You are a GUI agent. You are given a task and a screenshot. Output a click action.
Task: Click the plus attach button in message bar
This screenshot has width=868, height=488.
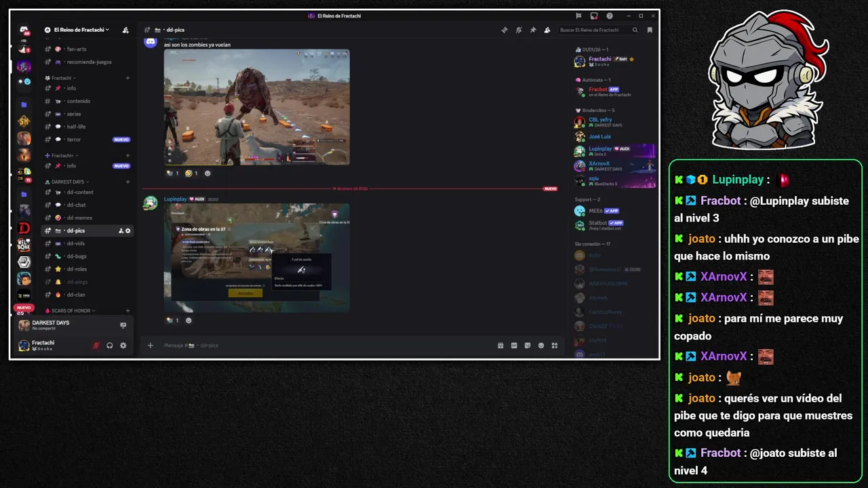(x=151, y=346)
